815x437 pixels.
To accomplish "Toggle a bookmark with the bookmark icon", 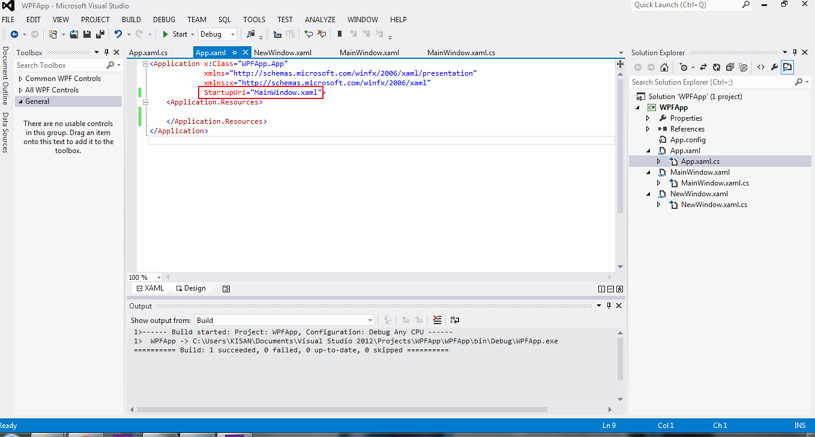I will click(339, 34).
